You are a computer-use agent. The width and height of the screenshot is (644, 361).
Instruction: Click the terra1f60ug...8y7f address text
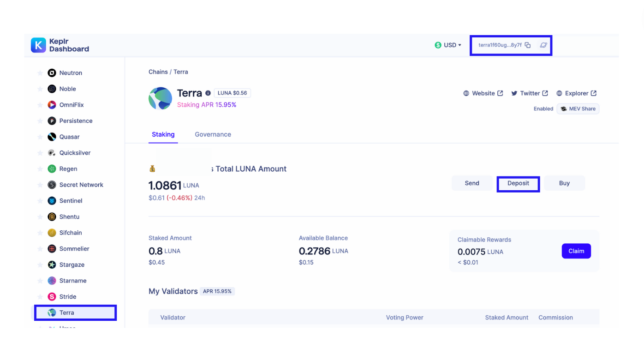[x=500, y=45]
